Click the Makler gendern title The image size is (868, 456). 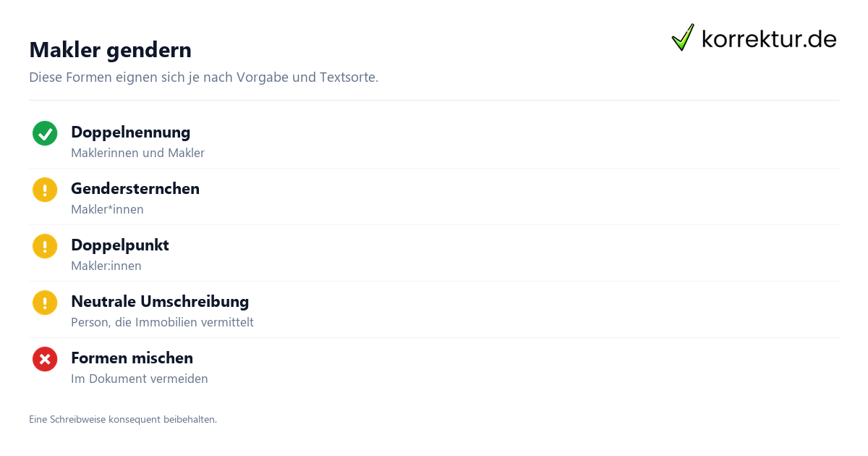coord(111,50)
